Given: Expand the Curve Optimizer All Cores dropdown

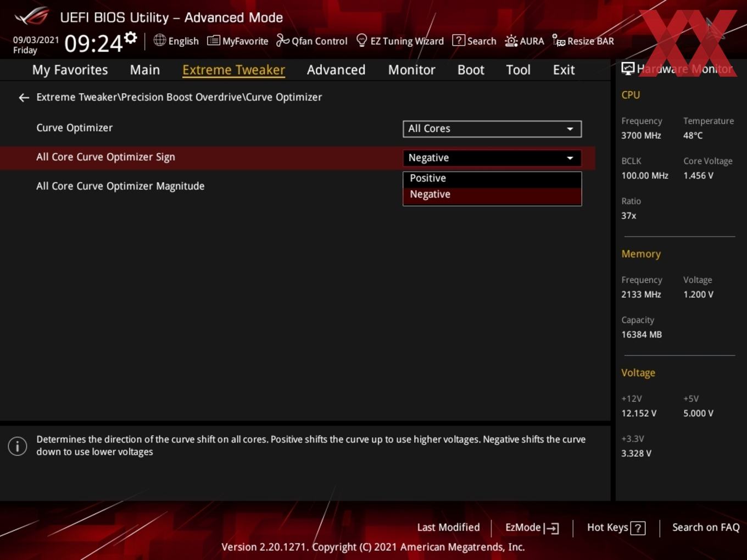Looking at the screenshot, I should tap(492, 128).
